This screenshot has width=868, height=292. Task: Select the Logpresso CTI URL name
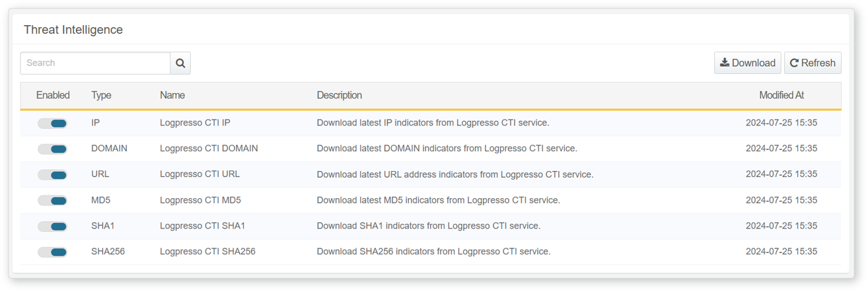(200, 174)
